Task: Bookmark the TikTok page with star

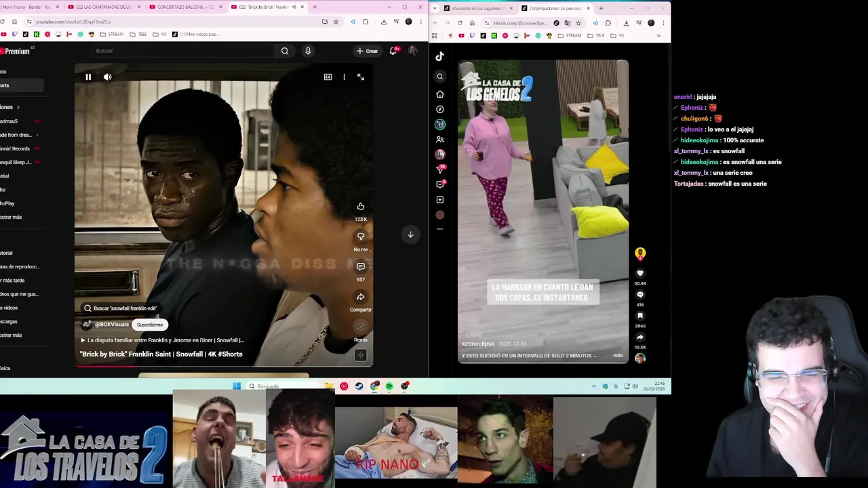Action: pyautogui.click(x=578, y=23)
